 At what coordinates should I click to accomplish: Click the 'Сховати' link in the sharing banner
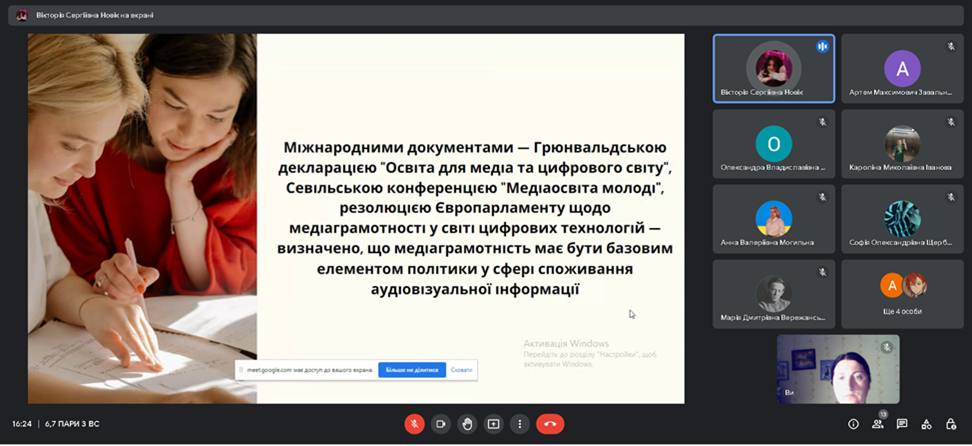click(x=461, y=370)
